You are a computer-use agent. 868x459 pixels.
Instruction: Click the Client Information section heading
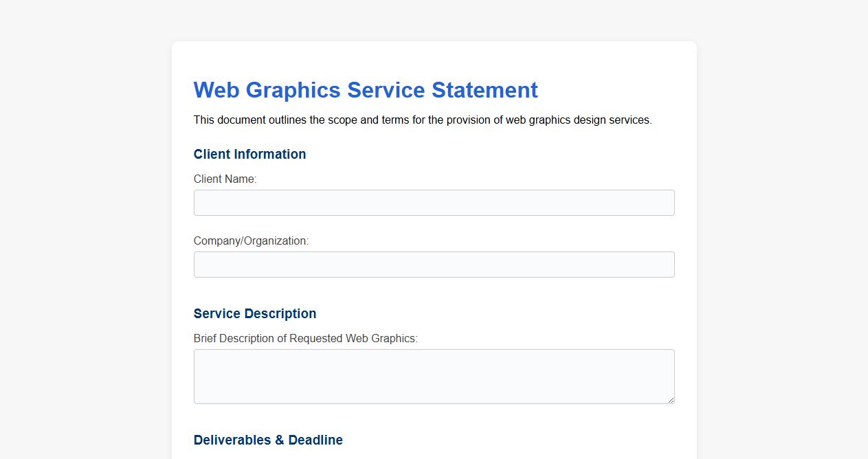pos(249,154)
